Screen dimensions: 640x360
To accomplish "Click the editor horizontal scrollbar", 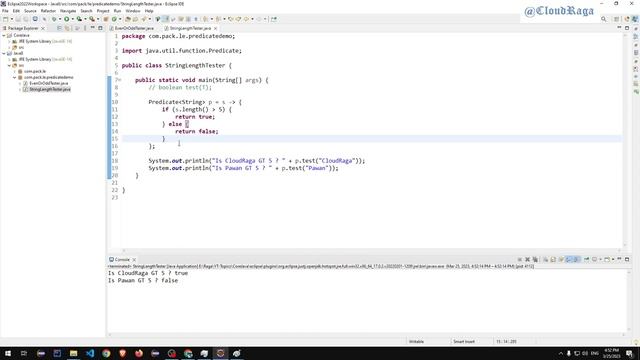I will coord(371,251).
